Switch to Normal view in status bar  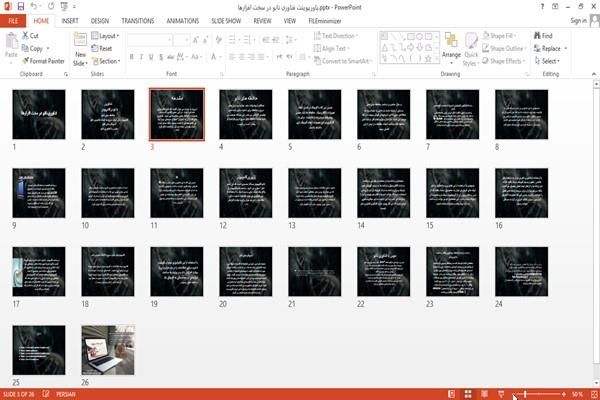click(x=452, y=394)
